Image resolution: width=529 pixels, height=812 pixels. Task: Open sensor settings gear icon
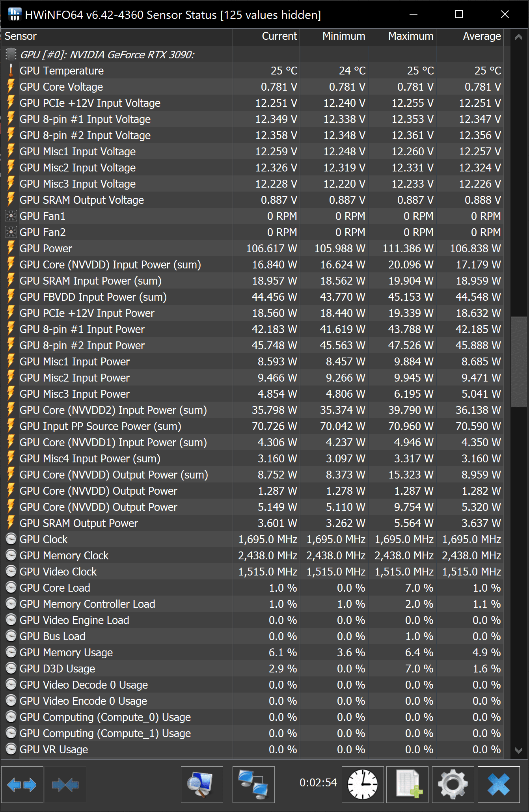(453, 784)
